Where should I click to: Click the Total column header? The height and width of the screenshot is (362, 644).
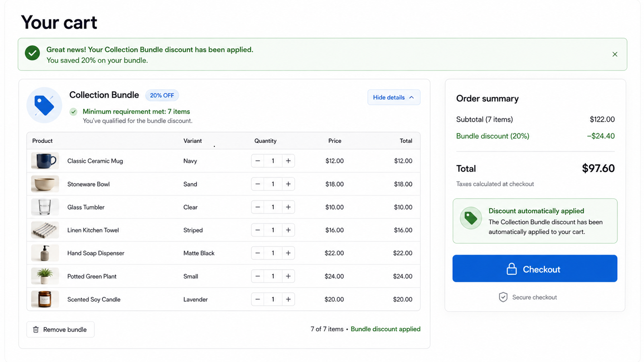coord(406,141)
